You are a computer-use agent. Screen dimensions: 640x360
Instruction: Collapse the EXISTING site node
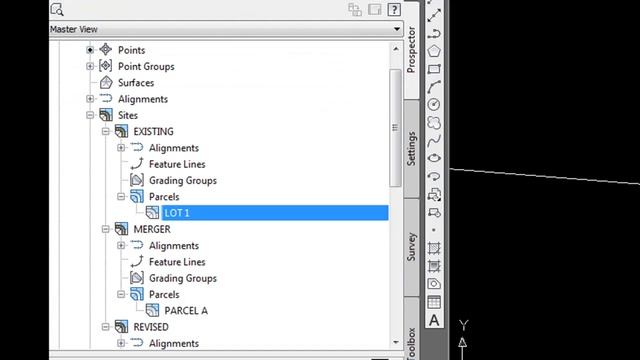tap(105, 131)
